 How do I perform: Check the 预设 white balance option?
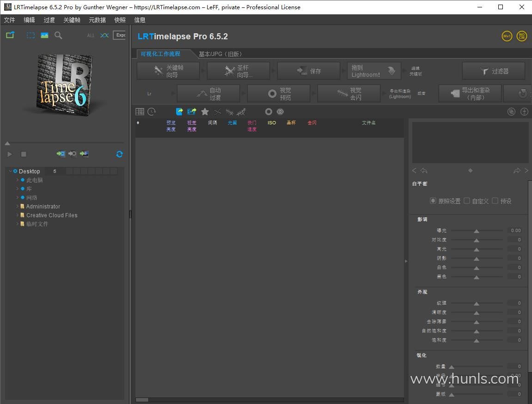click(x=495, y=201)
